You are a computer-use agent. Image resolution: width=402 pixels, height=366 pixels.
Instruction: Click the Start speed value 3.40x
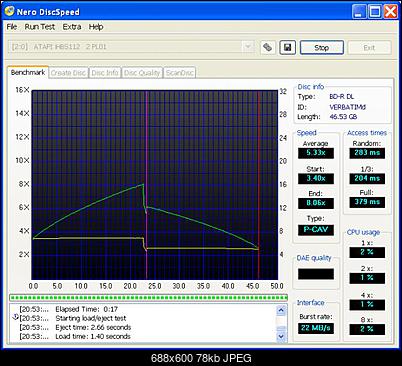[316, 178]
